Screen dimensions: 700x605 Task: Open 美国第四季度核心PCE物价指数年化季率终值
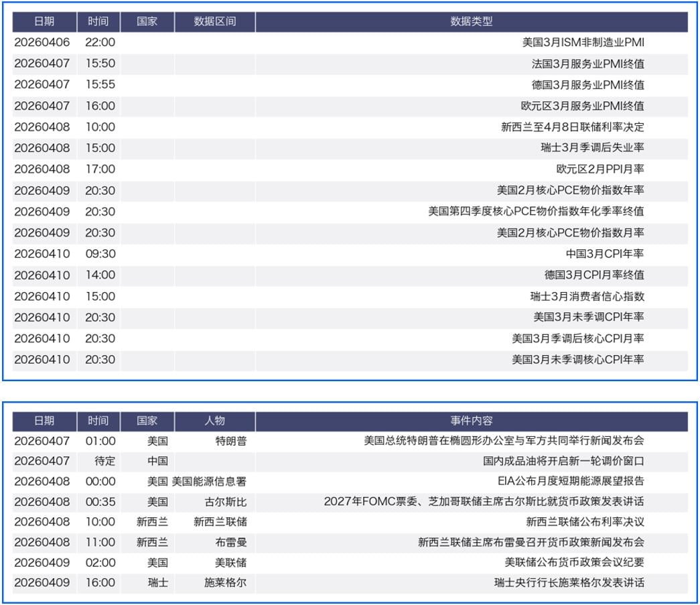tap(536, 212)
